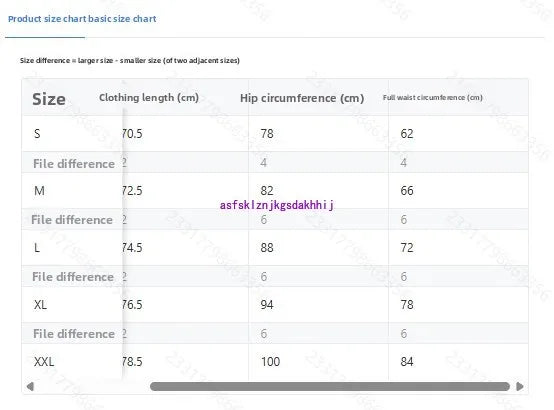This screenshot has height=410, width=554.
Task: Click clothing length 74.5 cell
Action: [132, 248]
